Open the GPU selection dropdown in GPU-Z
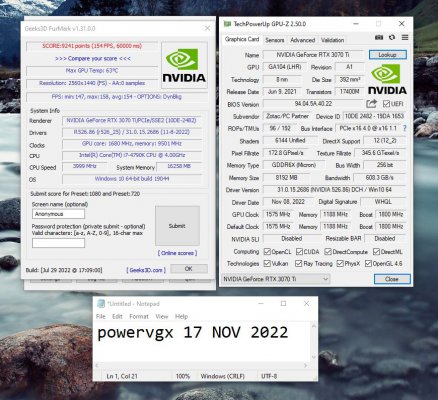This screenshot has width=438, height=400. 276,279
